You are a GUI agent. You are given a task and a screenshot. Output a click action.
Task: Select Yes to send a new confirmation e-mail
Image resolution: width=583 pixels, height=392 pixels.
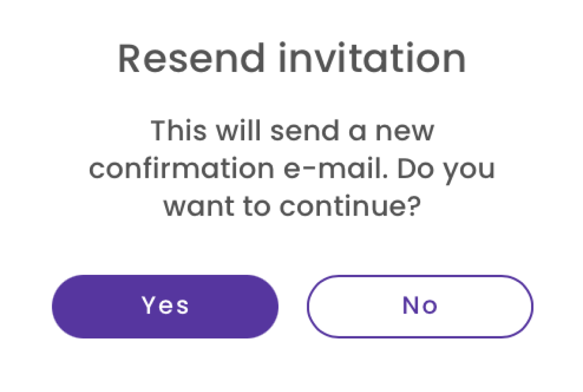164,305
